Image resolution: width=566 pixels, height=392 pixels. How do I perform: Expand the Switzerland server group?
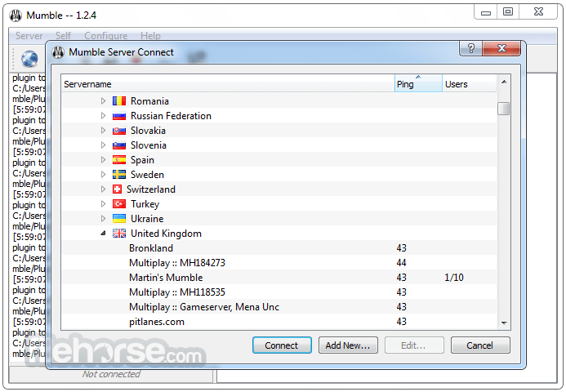click(103, 189)
